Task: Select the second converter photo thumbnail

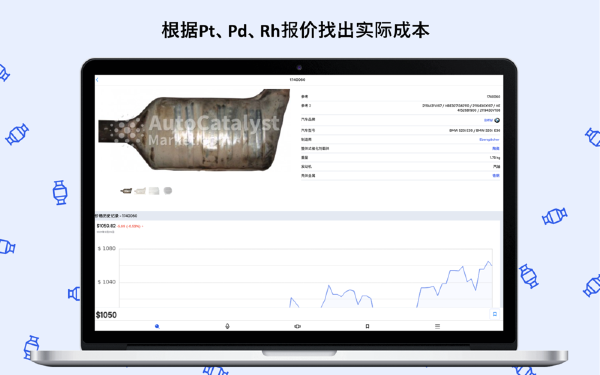Action: coord(140,191)
